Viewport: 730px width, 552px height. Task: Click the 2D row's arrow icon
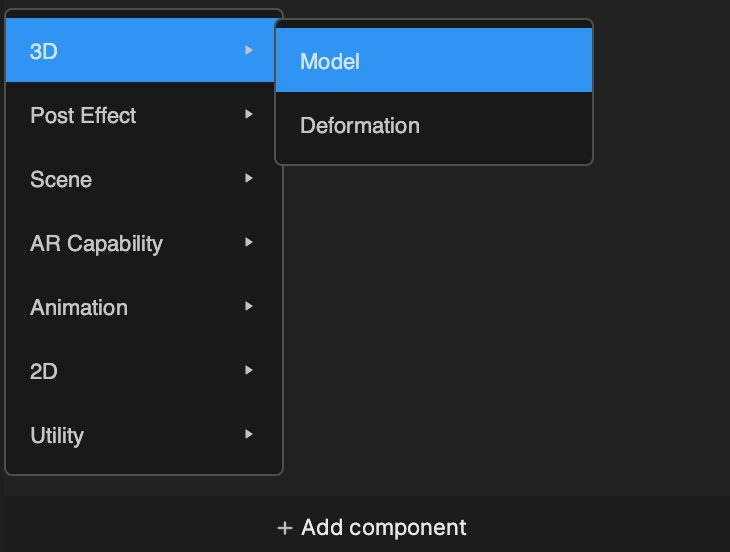click(x=249, y=370)
